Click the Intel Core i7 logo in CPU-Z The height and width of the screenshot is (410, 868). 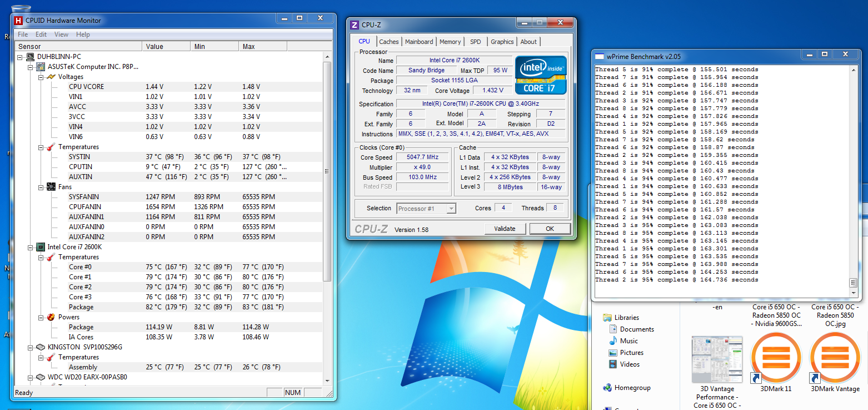tap(540, 76)
